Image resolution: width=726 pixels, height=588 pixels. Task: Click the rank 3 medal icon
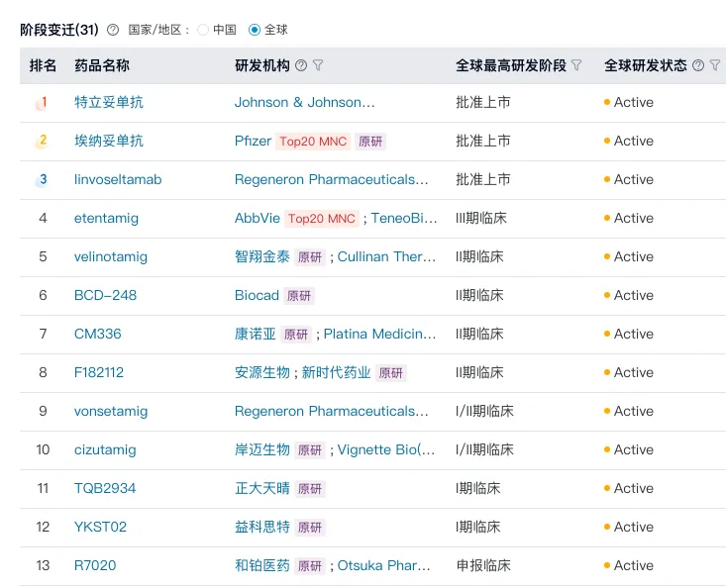tap(42, 179)
